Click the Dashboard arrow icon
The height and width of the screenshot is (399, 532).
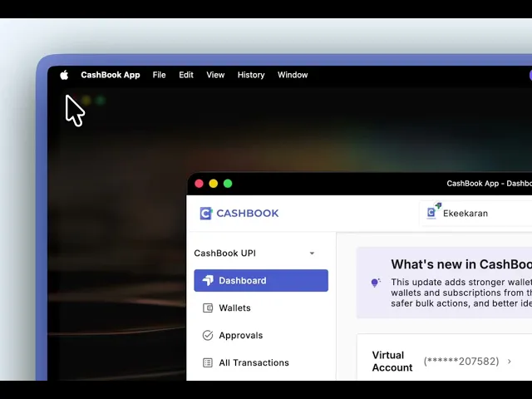click(x=208, y=281)
